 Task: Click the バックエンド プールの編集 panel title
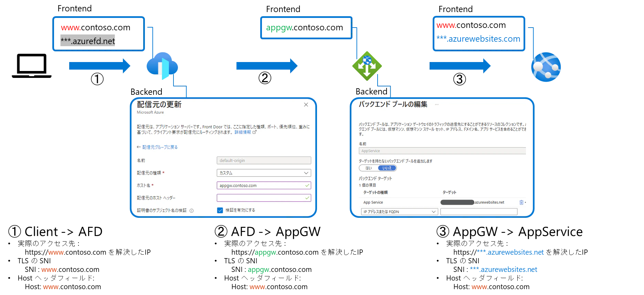(x=393, y=104)
